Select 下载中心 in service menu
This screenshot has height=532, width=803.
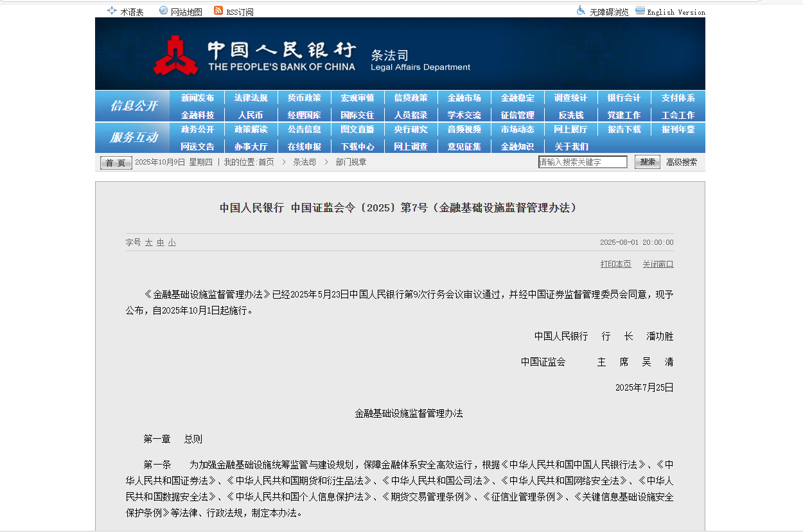click(357, 146)
